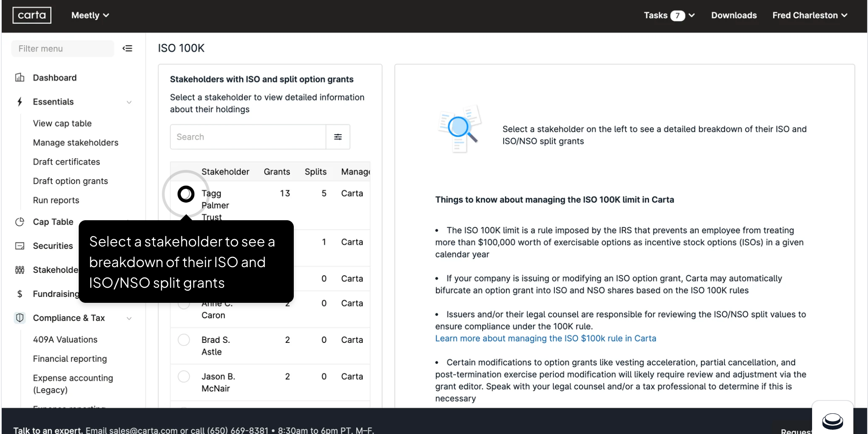Open Learn more about ISO $100k rule link
The image size is (868, 434).
coord(546,339)
